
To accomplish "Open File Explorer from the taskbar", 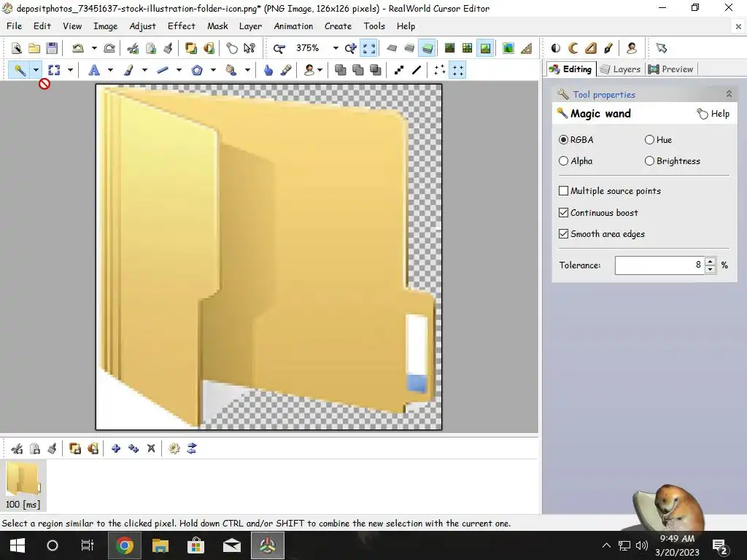I will (x=160, y=545).
